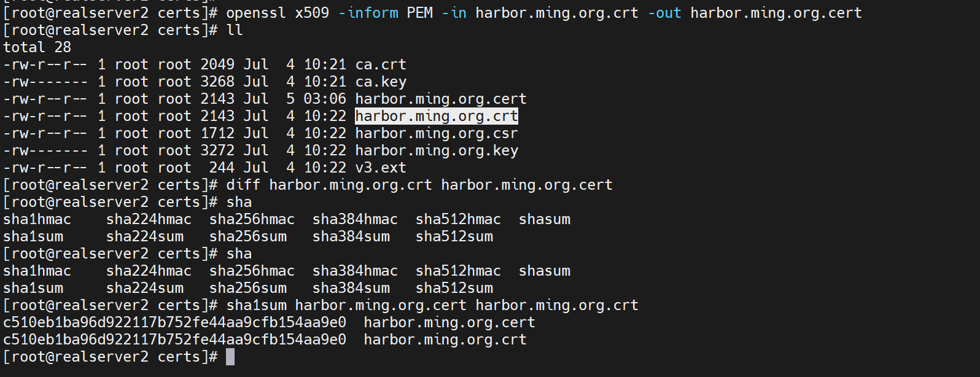
Task: Click the diff command word
Action: coord(243,185)
